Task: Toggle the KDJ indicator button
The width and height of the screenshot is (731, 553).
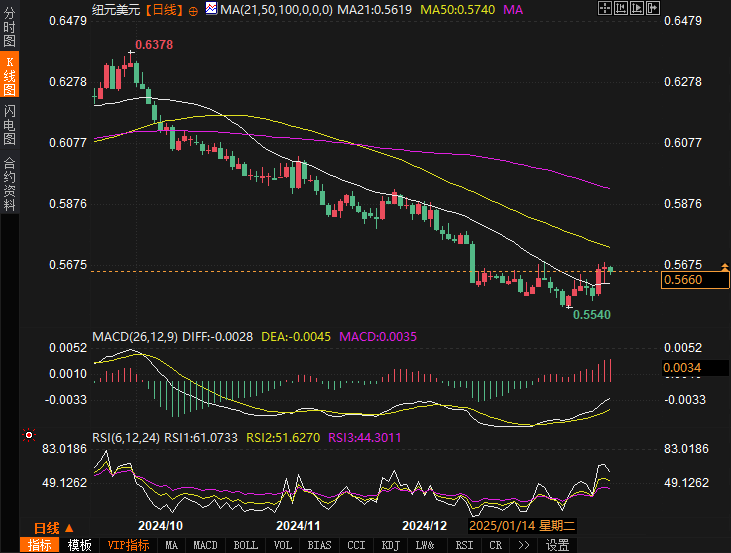Action: (391, 545)
